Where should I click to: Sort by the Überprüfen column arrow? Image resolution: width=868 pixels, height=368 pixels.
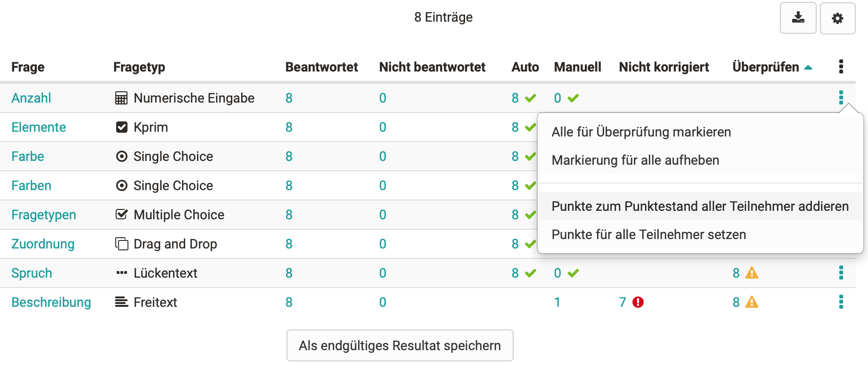coord(808,67)
